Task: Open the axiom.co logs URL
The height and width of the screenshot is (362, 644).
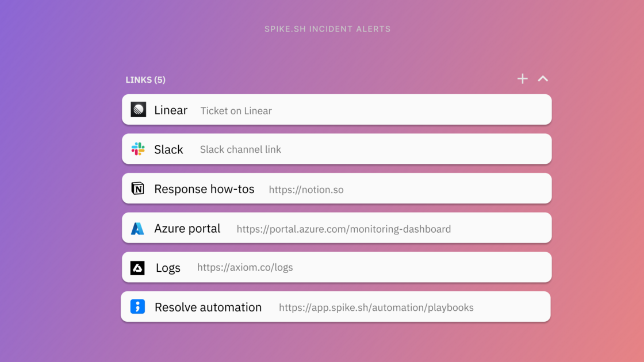Action: [244, 267]
